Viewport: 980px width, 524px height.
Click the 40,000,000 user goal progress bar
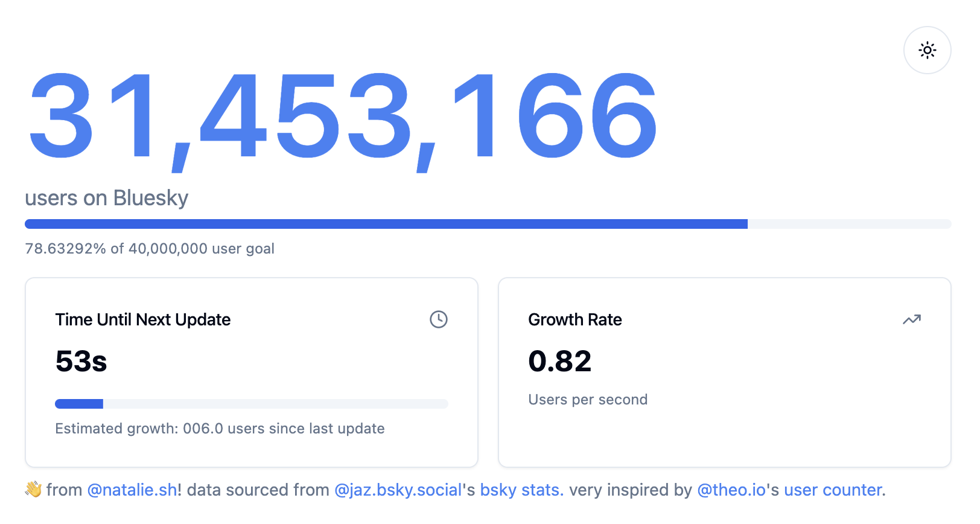point(488,224)
